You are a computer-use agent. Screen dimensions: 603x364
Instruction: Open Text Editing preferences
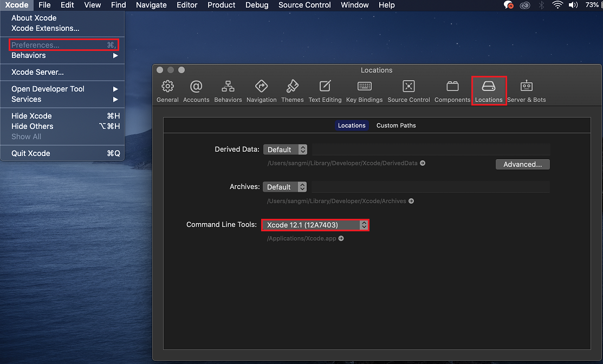pyautogui.click(x=325, y=89)
